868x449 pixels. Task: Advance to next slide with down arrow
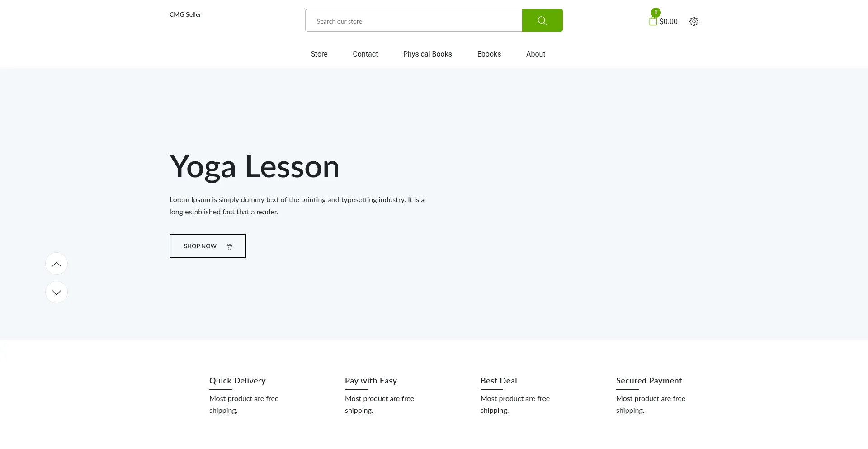click(x=57, y=293)
